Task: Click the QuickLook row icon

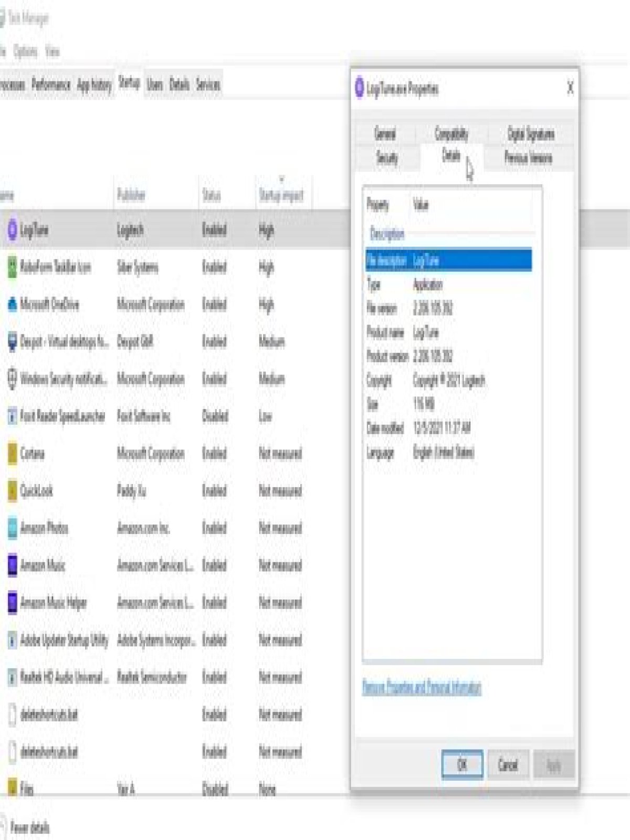Action: click(x=12, y=491)
